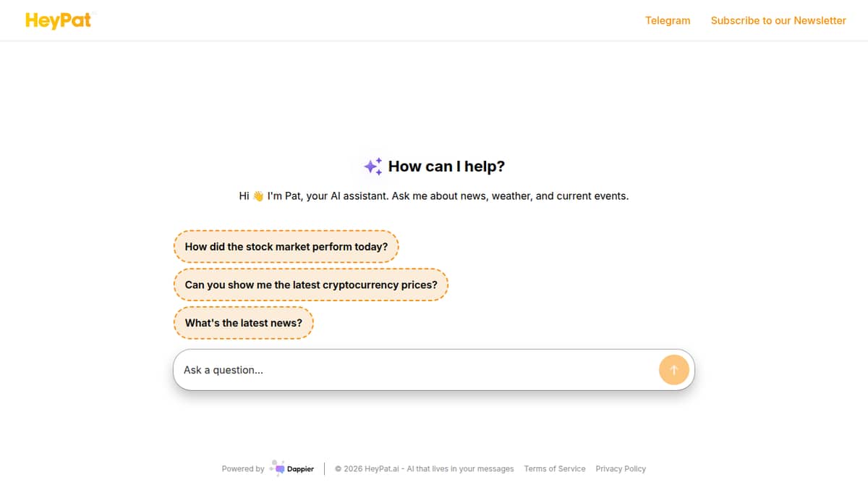Screen dimensions: 868x488
Task: Pick "What's the latest news?" suggestion
Action: tap(244, 324)
